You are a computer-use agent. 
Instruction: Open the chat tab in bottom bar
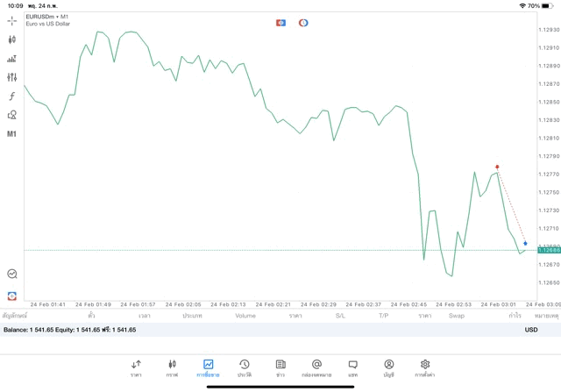click(x=352, y=368)
